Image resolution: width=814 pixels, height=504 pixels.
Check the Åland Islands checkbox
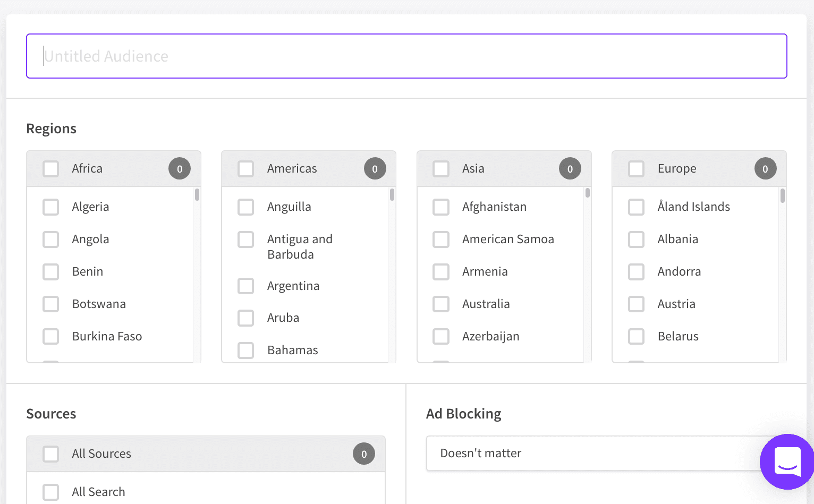click(x=637, y=207)
